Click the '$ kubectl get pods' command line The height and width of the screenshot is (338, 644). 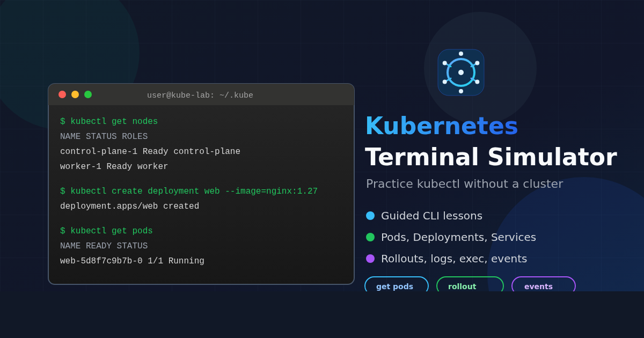106,231
